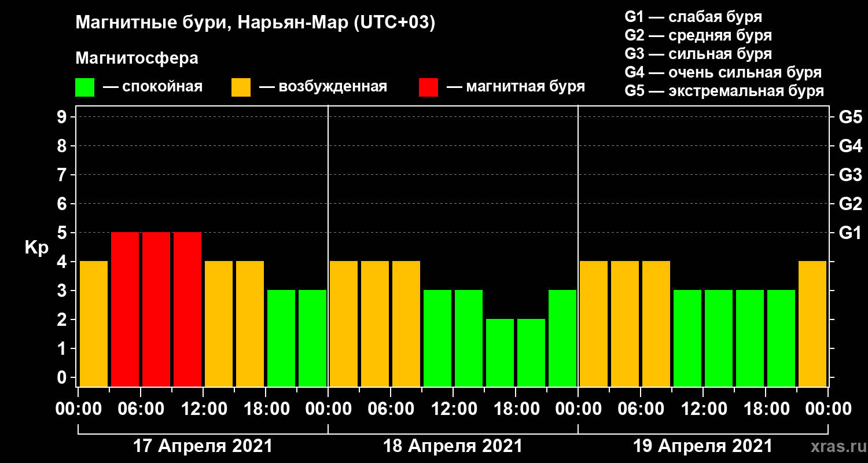This screenshot has height=463, width=868.
Task: Click the '0' Kp axis value
Action: point(63,378)
